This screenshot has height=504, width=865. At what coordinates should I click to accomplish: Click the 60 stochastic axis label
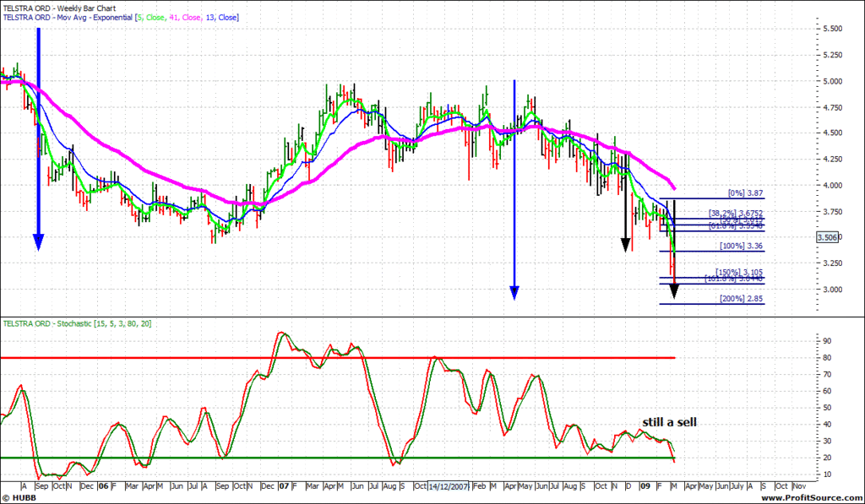click(828, 391)
